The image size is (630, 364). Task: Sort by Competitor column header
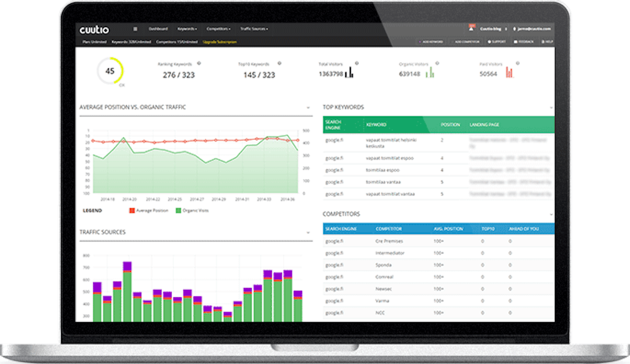(388, 229)
